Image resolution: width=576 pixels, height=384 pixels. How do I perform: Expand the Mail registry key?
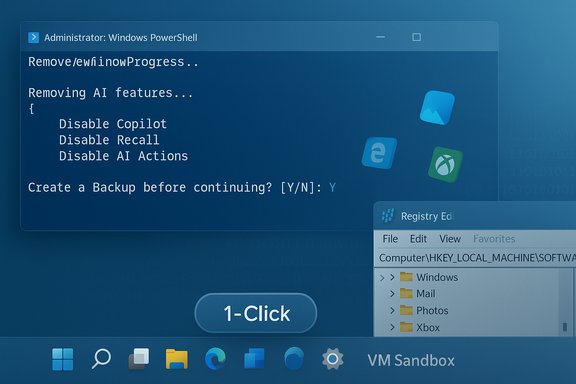coord(392,294)
